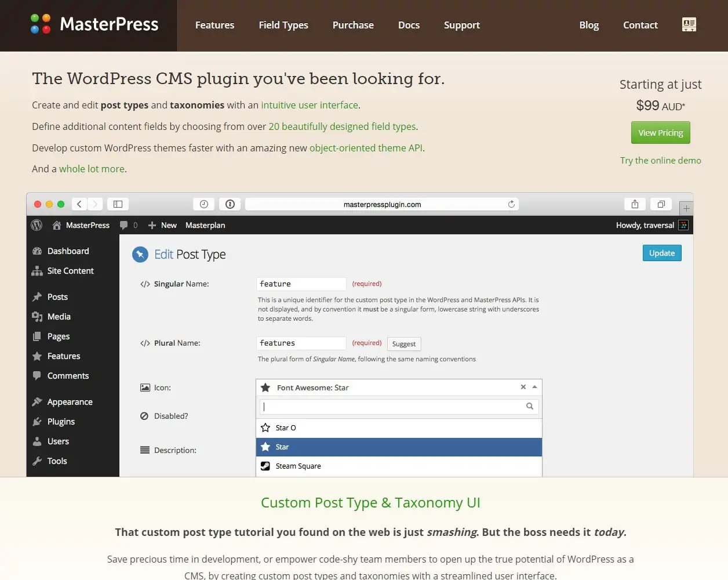Click the Edit Post Type pin icon

(x=140, y=255)
